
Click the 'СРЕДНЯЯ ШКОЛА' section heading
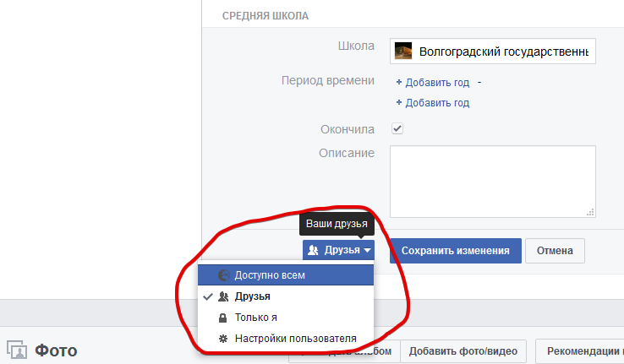265,16
